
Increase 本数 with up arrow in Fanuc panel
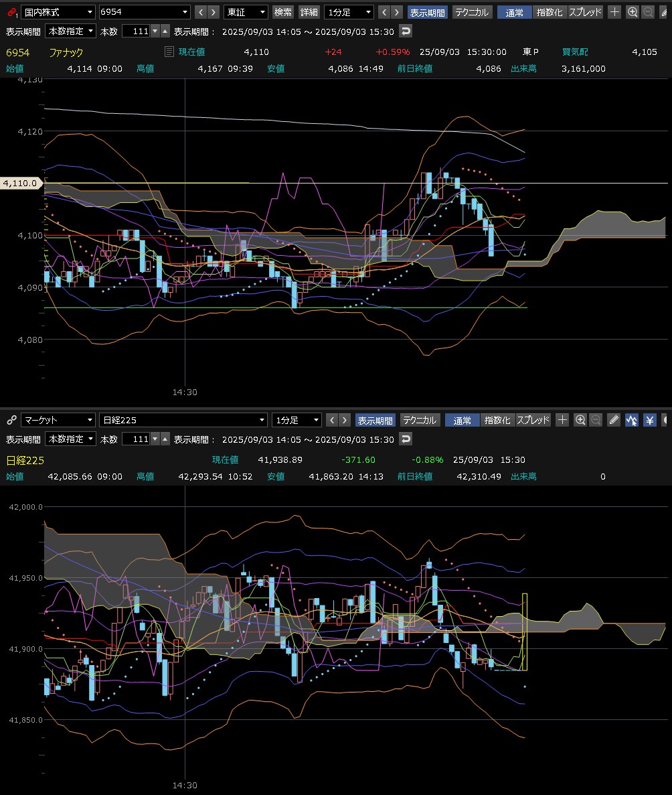165,31
